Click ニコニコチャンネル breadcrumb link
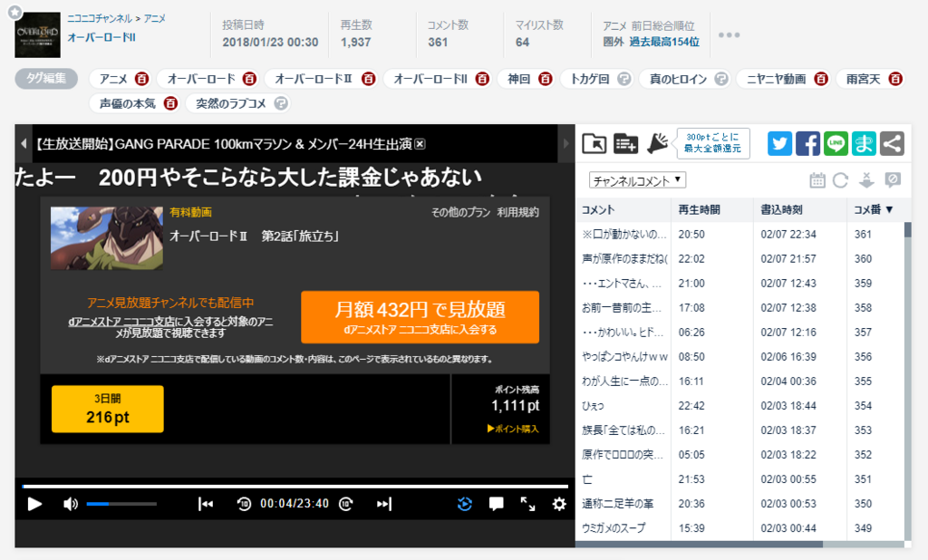 click(x=100, y=18)
